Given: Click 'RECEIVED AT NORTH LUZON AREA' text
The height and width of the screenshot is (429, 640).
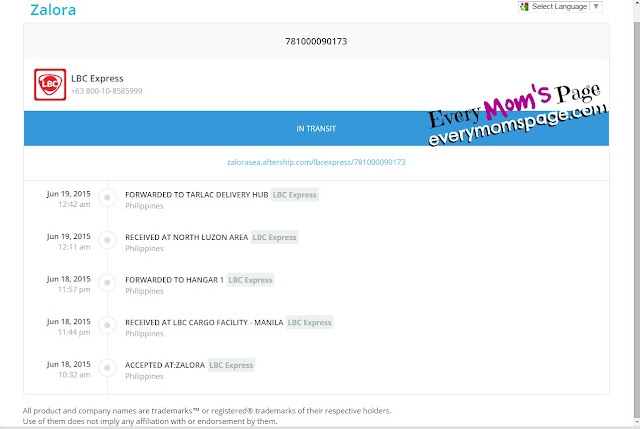Looking at the screenshot, I should (187, 237).
